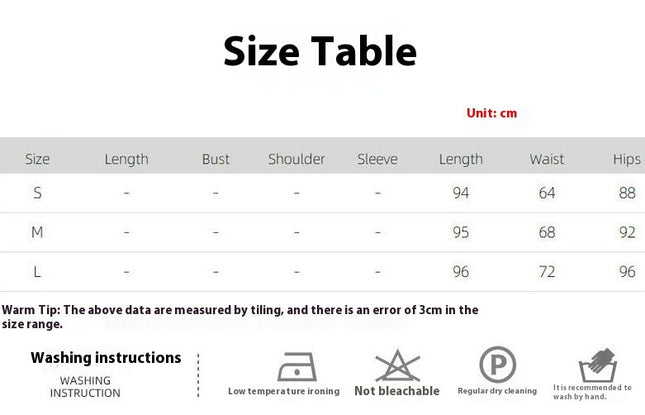
Task: Select the Size column header
Action: tap(37, 159)
